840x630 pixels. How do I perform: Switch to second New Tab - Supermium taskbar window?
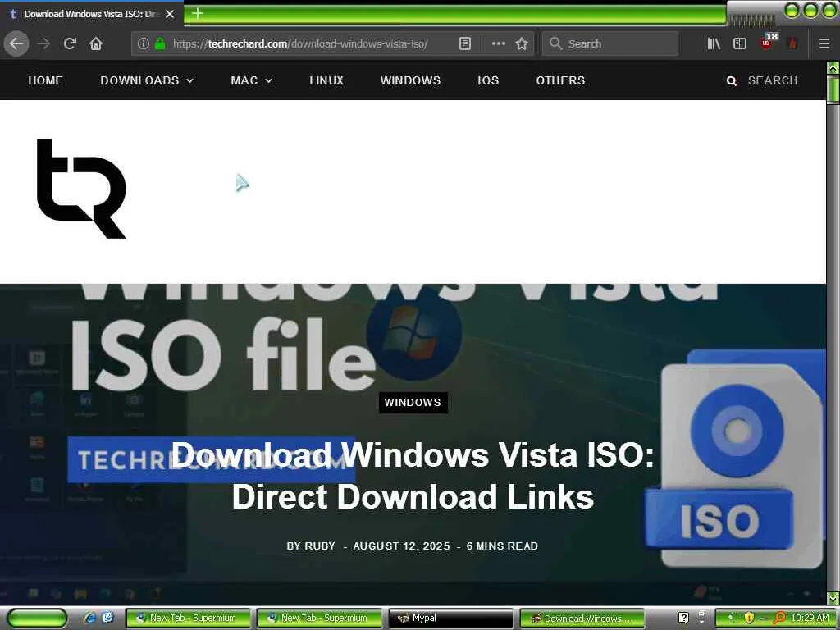pos(319,619)
